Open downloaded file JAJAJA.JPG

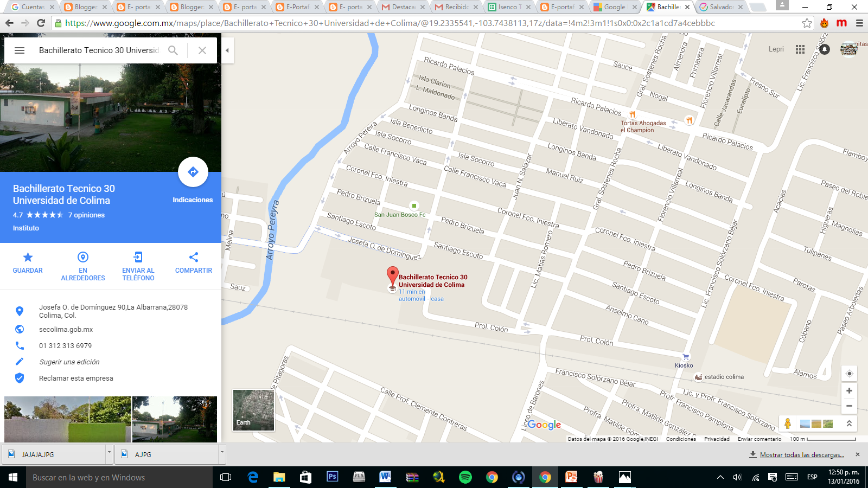pos(55,454)
